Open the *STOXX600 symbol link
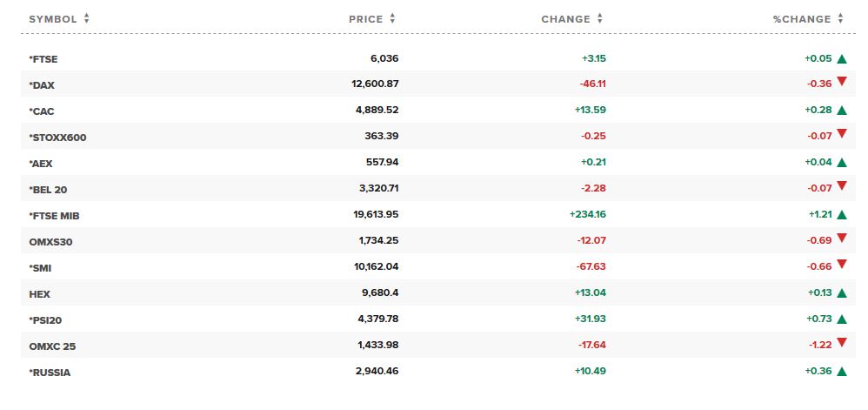The width and height of the screenshot is (868, 410). (x=57, y=138)
